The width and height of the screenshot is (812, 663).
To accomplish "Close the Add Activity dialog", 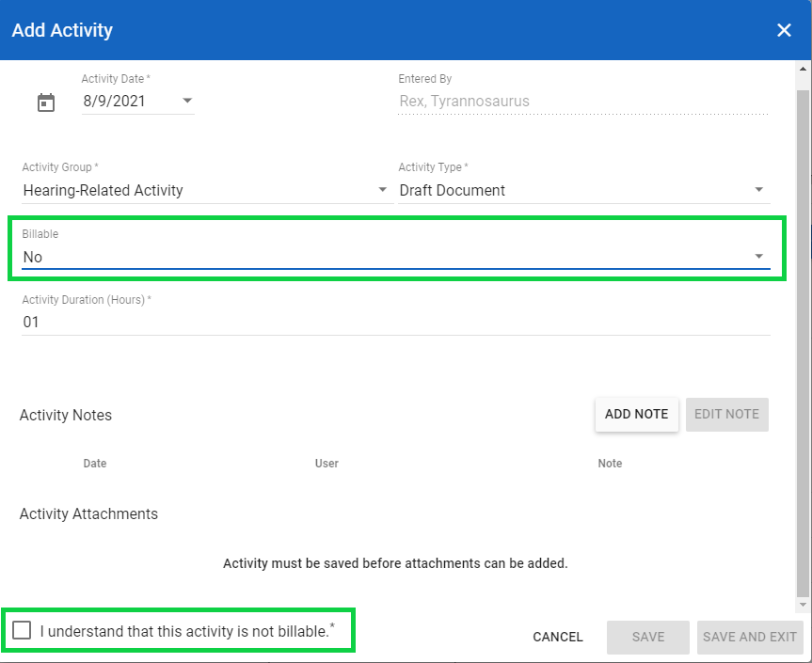I will tap(784, 29).
